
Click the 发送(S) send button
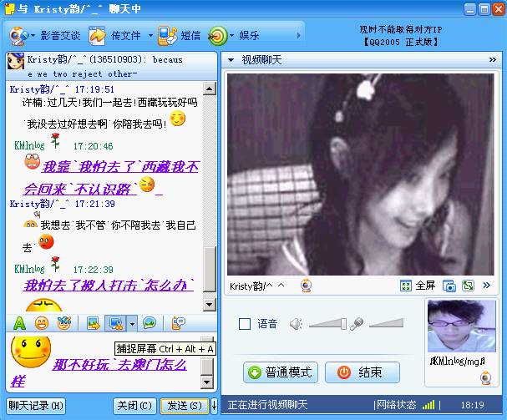pos(183,406)
